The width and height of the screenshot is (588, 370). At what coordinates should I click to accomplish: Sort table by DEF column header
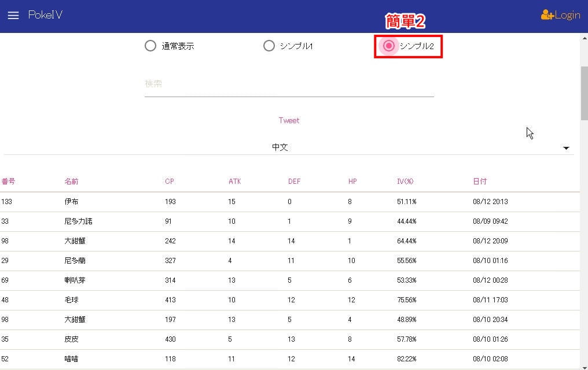[294, 182]
